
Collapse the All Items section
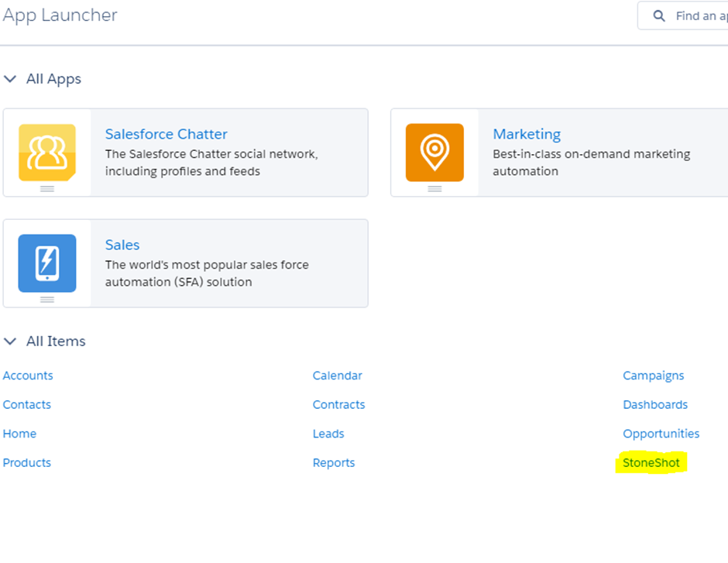click(x=10, y=342)
